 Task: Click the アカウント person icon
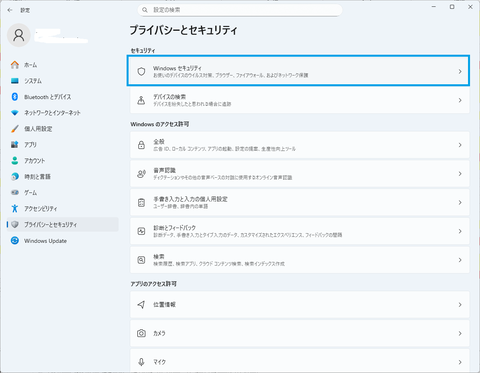[15, 161]
